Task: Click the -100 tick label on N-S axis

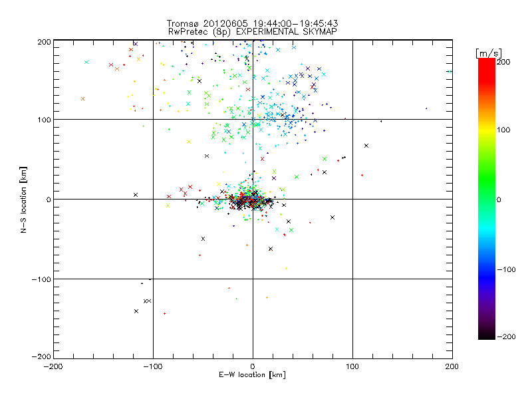Action: click(x=41, y=279)
